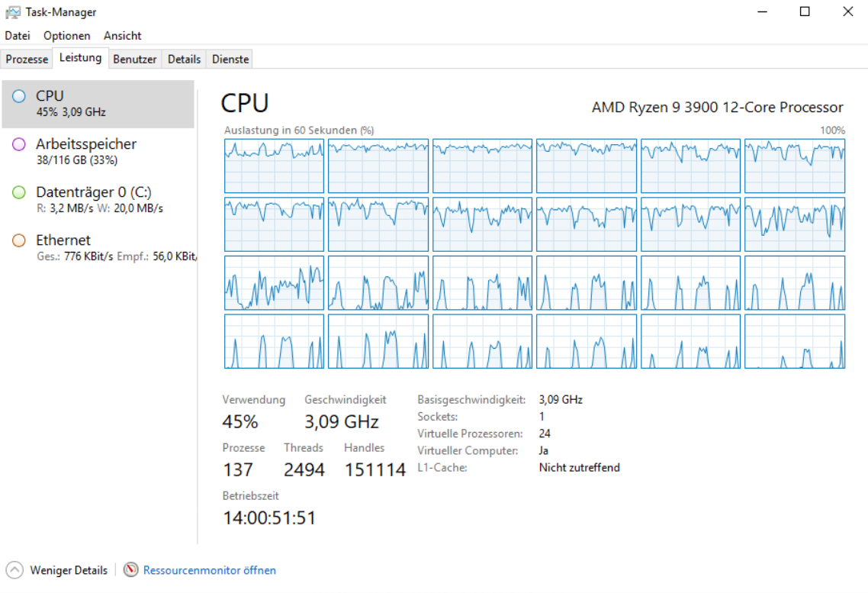
Task: Click the Ressourcenmonitor gauge icon
Action: tap(131, 570)
